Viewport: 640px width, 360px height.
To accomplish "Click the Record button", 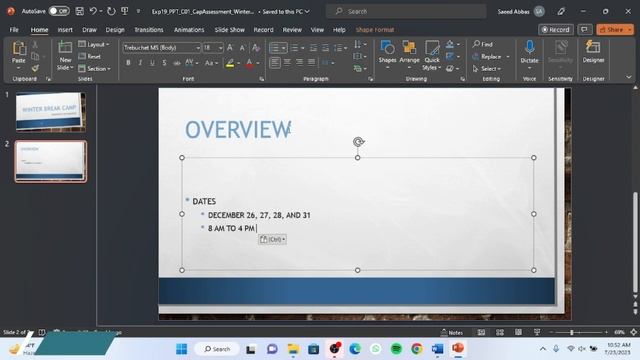I will pyautogui.click(x=556, y=30).
